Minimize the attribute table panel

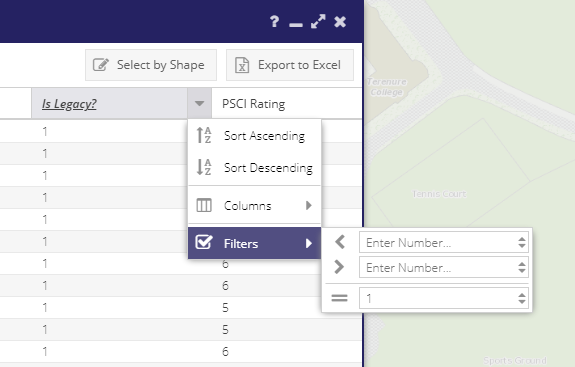pyautogui.click(x=296, y=25)
